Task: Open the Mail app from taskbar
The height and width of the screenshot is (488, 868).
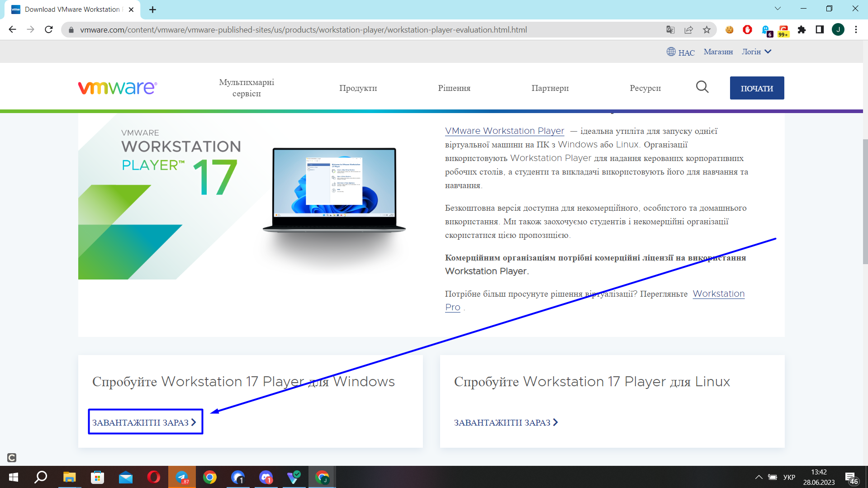Action: tap(126, 477)
